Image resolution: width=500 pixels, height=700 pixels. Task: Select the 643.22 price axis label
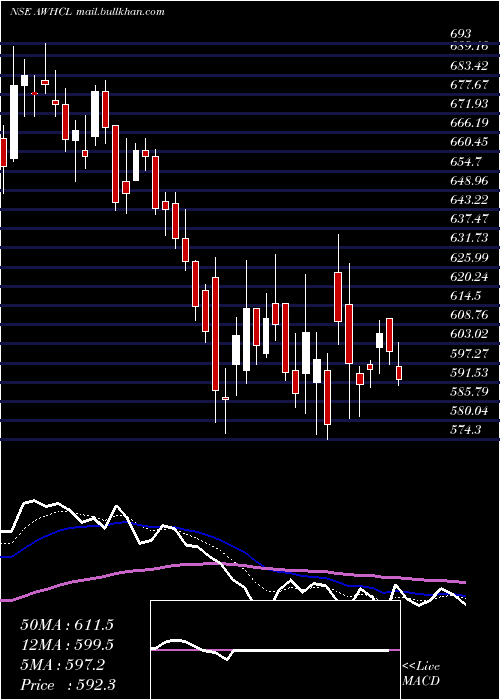click(x=469, y=200)
